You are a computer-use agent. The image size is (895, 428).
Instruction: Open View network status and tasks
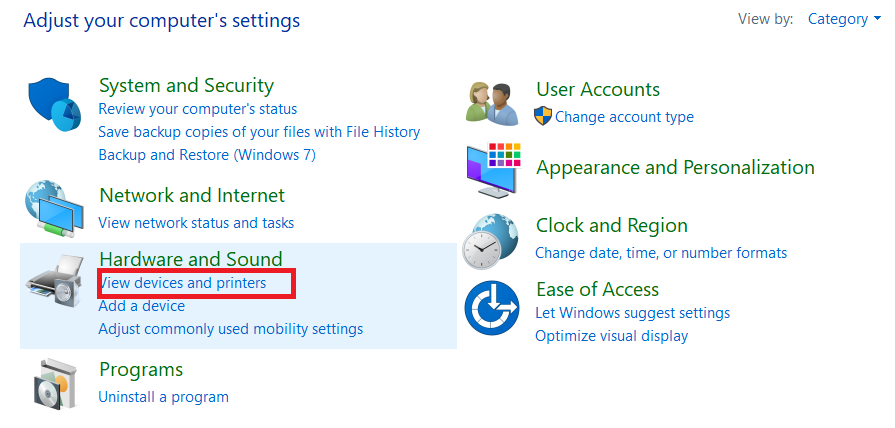pos(196,222)
